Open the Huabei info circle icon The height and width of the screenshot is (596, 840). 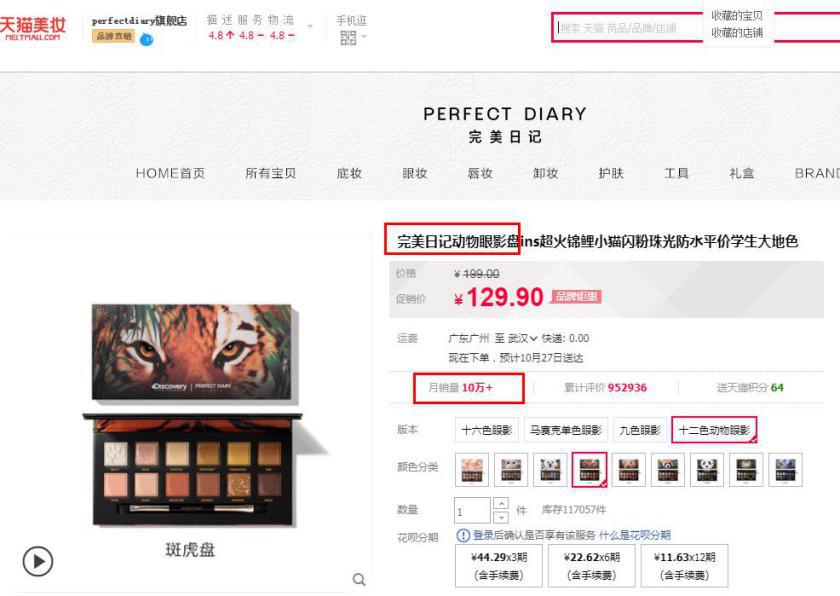coord(462,535)
